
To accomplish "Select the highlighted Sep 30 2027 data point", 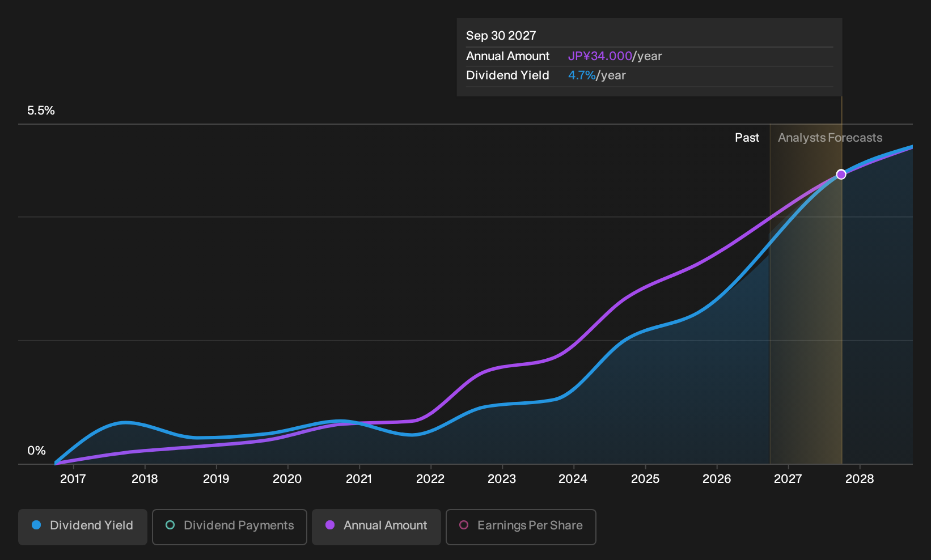I will pyautogui.click(x=841, y=174).
